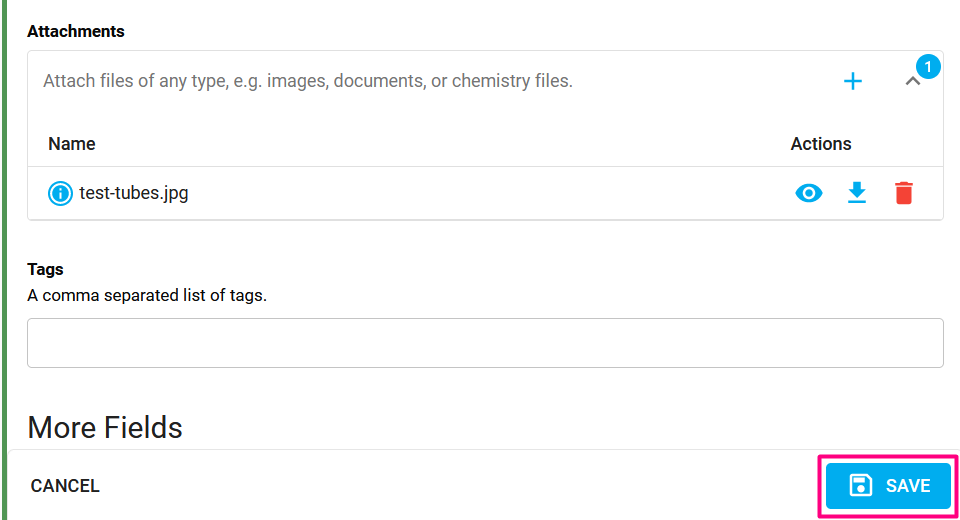Click the Attachments section label
Image resolution: width=960 pixels, height=520 pixels.
(76, 31)
